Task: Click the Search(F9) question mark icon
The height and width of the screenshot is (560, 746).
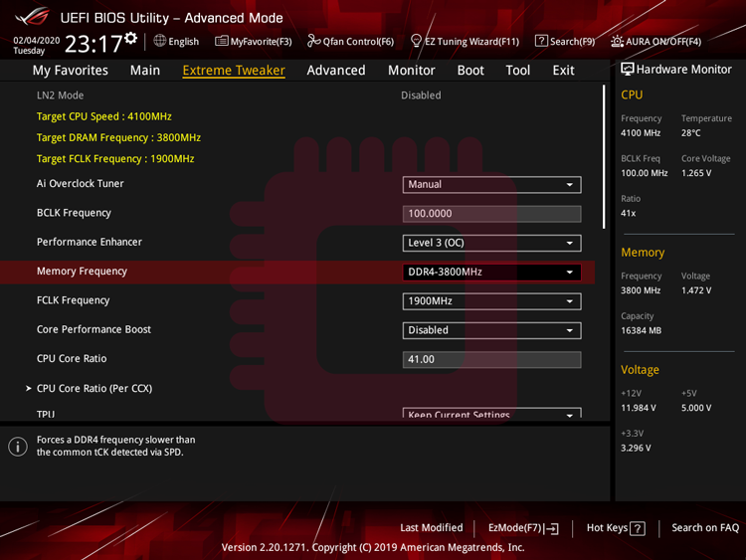Action: (x=541, y=41)
